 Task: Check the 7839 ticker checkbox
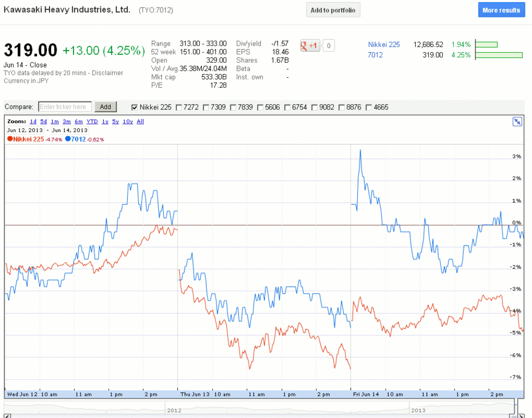coord(233,107)
